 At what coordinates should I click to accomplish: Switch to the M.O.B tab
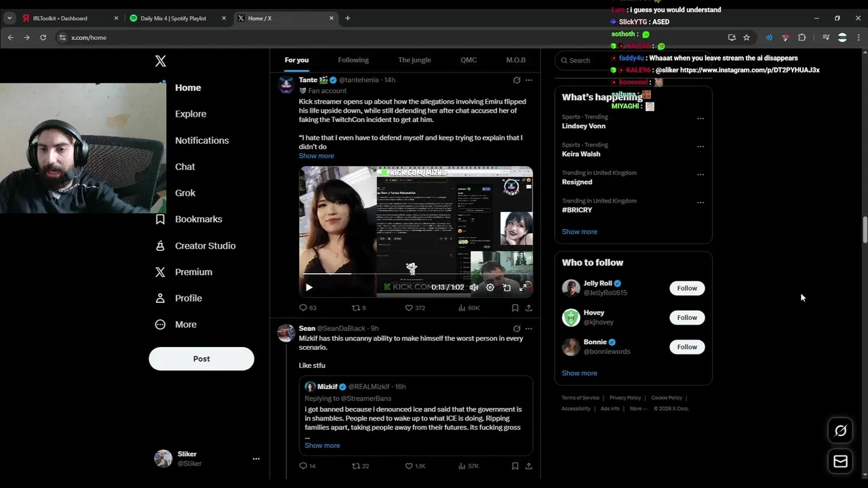coord(515,60)
